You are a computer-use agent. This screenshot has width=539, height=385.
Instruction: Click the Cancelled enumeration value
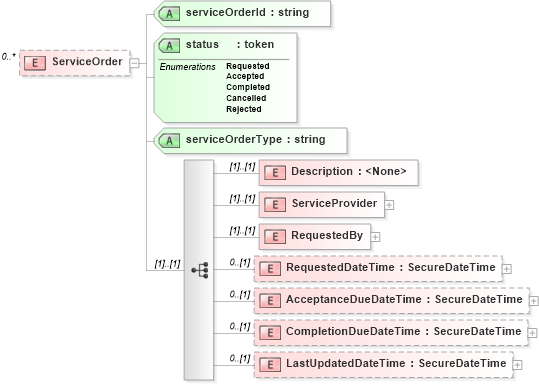(246, 98)
